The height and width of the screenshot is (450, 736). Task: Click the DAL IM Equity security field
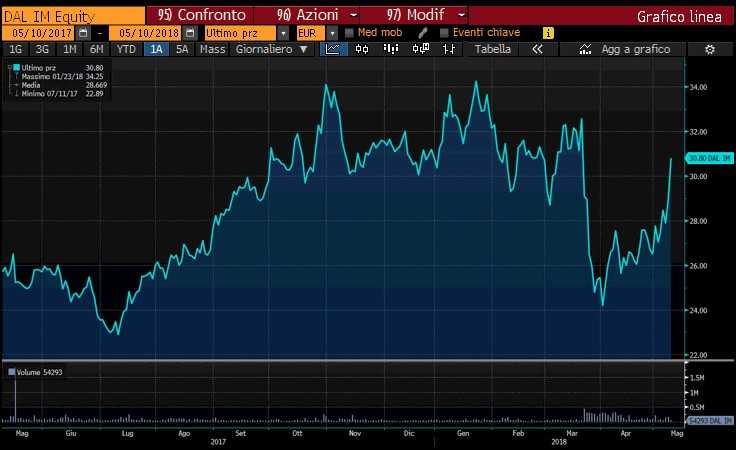[x=73, y=16]
